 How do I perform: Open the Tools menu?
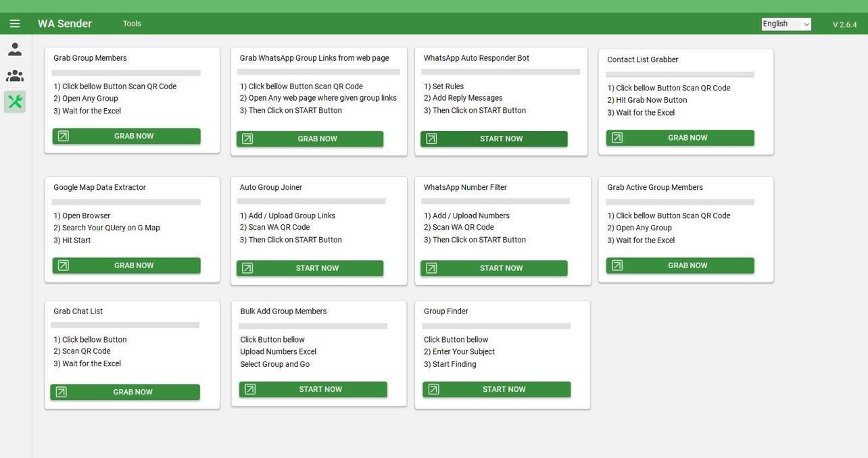click(x=132, y=24)
